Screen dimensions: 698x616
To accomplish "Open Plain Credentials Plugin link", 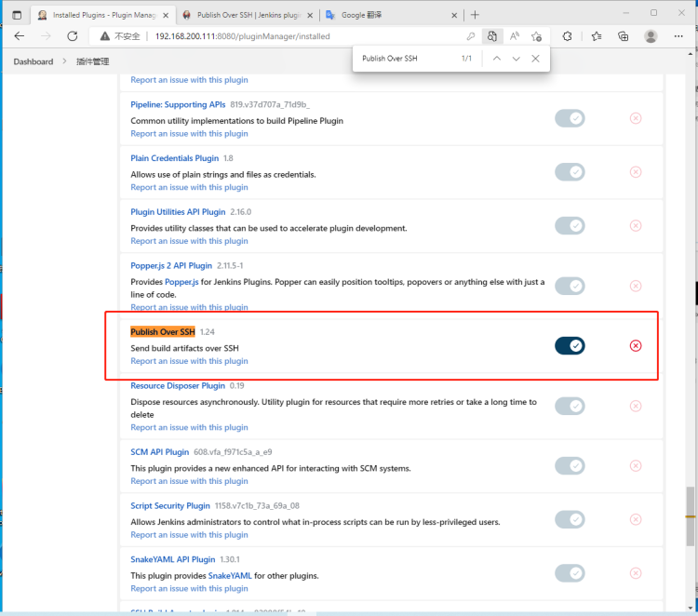I will coord(175,158).
